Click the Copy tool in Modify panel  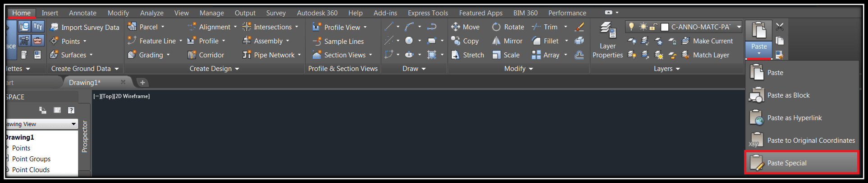pyautogui.click(x=465, y=41)
